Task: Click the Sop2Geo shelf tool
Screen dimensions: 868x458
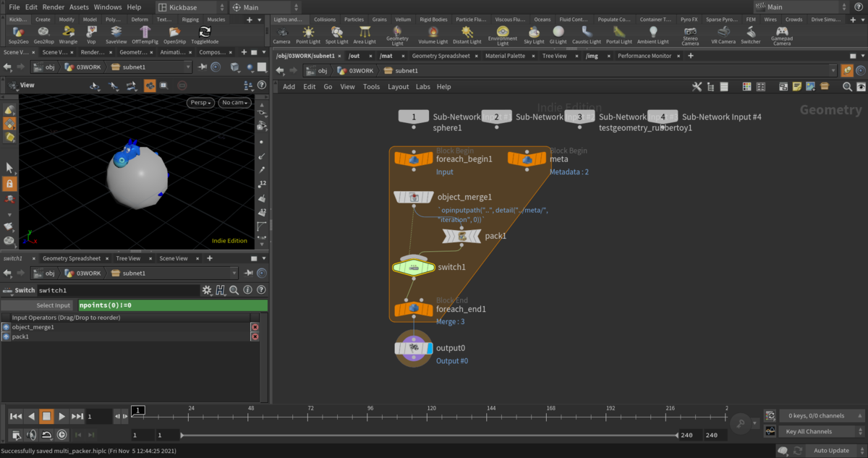Action: 19,35
